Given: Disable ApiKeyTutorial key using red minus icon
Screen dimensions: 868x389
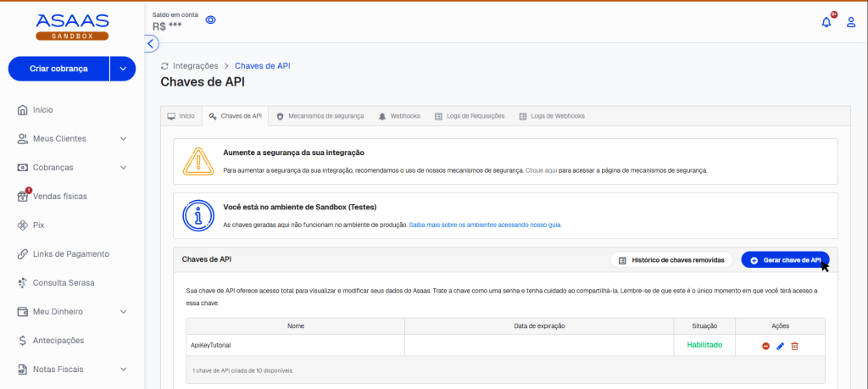Looking at the screenshot, I should tap(765, 346).
